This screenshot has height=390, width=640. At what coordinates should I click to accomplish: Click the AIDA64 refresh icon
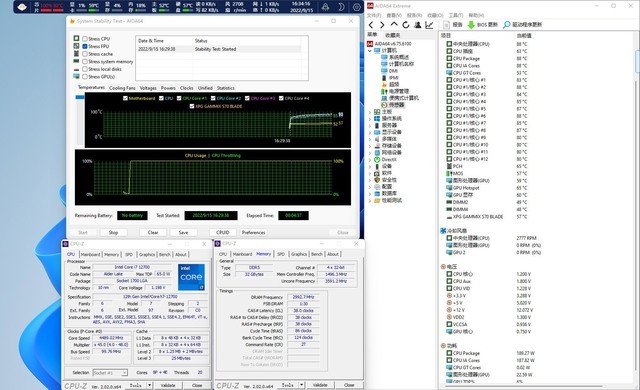(405, 25)
